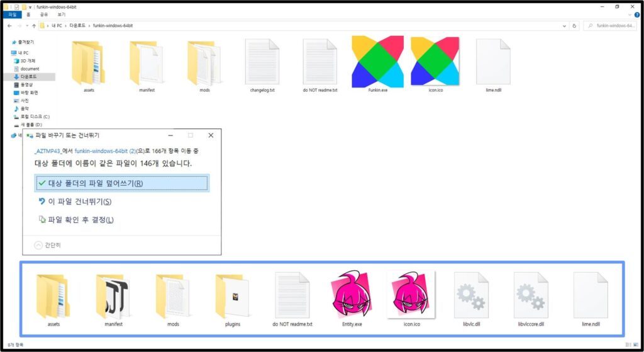Go up one folder level
The height and width of the screenshot is (352, 644).
34,25
